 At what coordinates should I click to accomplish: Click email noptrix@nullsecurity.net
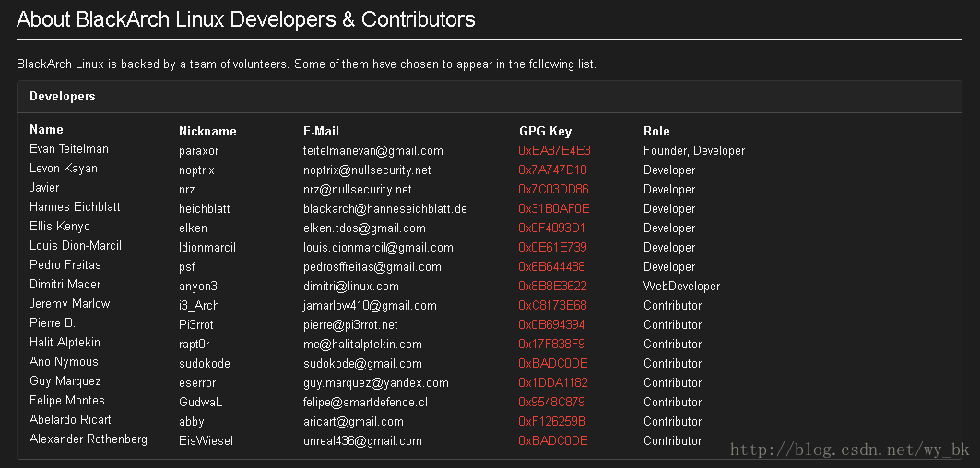[x=367, y=170]
